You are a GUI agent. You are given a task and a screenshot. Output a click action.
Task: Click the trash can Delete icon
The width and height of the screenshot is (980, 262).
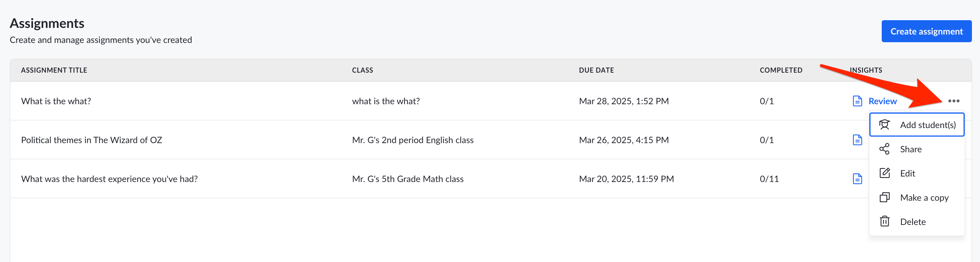885,221
